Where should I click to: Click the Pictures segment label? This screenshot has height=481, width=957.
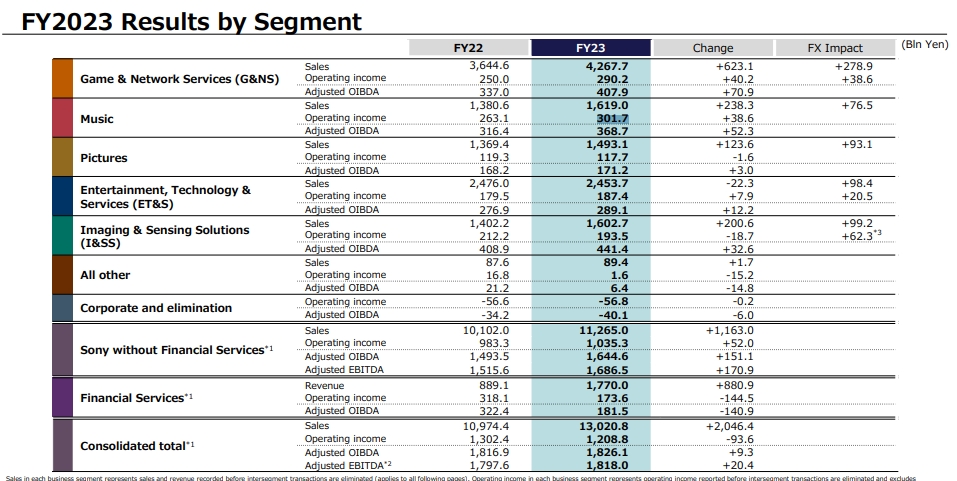point(104,158)
